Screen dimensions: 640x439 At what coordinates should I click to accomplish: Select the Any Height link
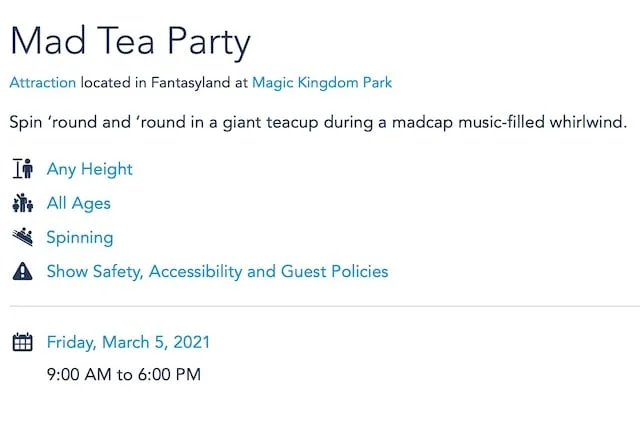(x=89, y=169)
